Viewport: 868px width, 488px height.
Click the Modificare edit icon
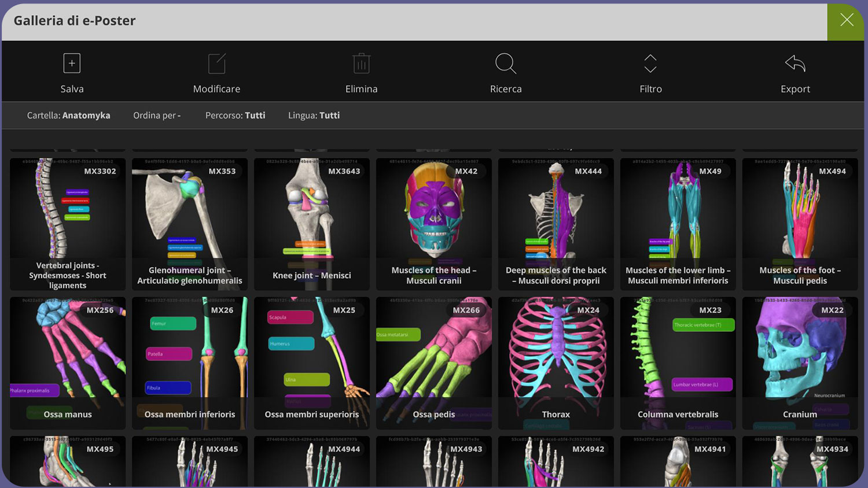(x=217, y=63)
